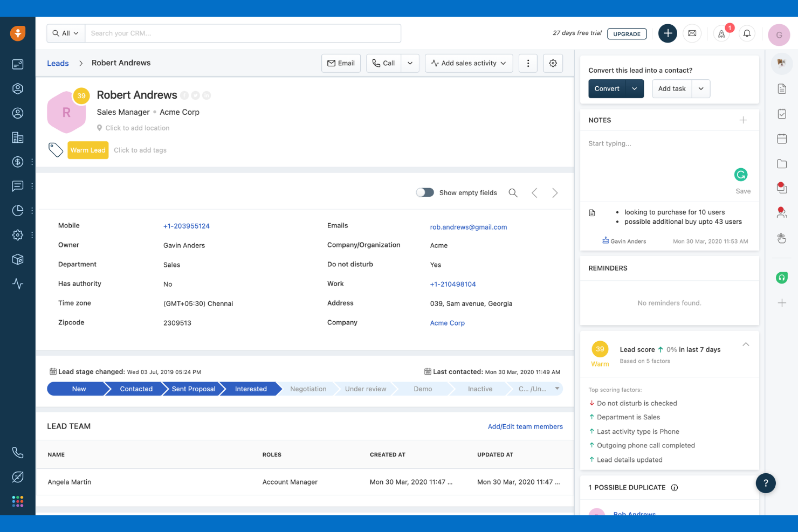Select the Accounts building icon
This screenshot has height=532, width=798.
pyautogui.click(x=18, y=137)
